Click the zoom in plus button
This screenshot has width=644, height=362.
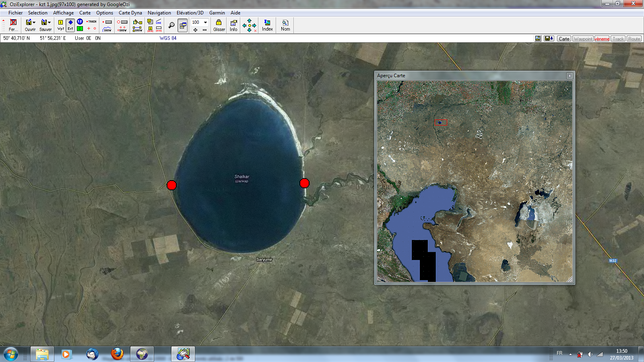pos(196,30)
